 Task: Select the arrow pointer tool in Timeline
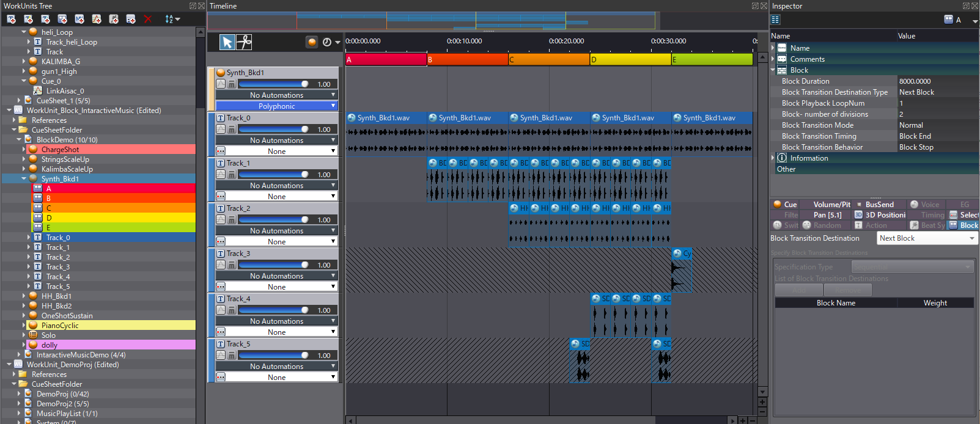[x=227, y=42]
